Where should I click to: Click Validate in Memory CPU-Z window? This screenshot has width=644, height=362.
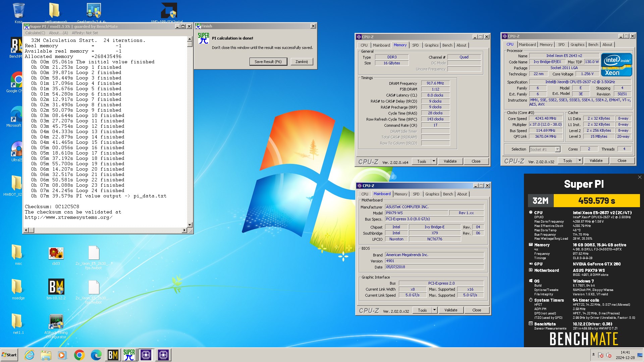pos(450,161)
